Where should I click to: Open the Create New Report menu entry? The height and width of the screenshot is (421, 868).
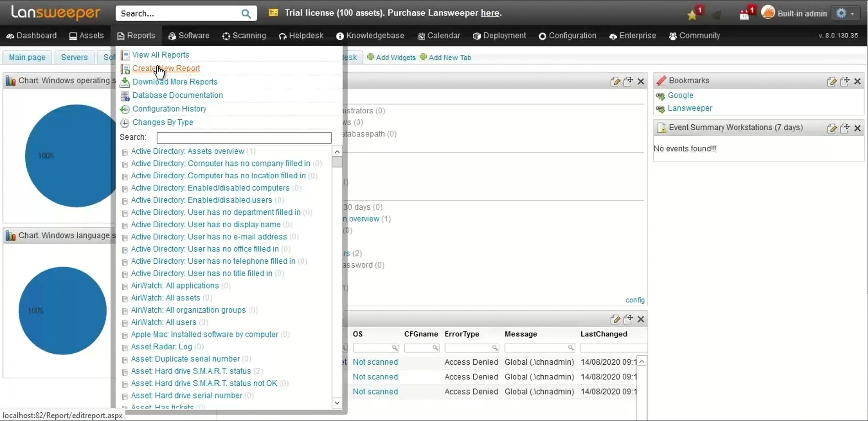tap(166, 68)
